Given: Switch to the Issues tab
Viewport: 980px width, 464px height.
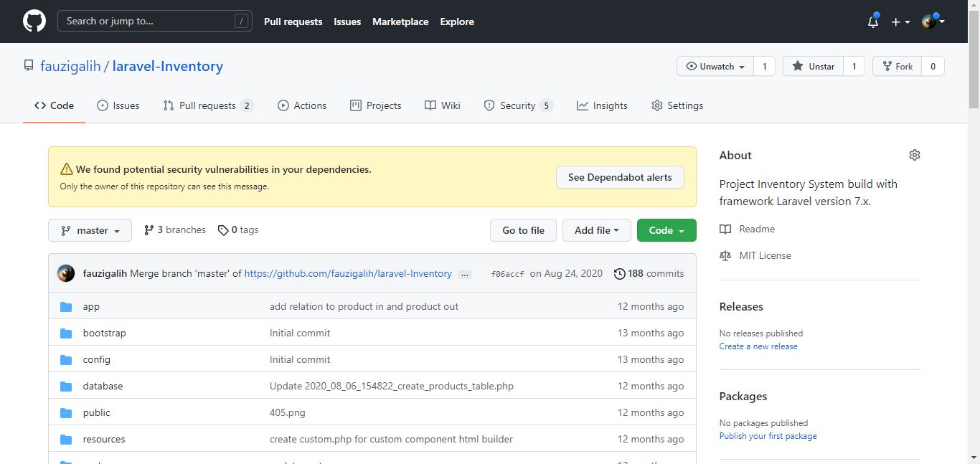Looking at the screenshot, I should tap(118, 105).
